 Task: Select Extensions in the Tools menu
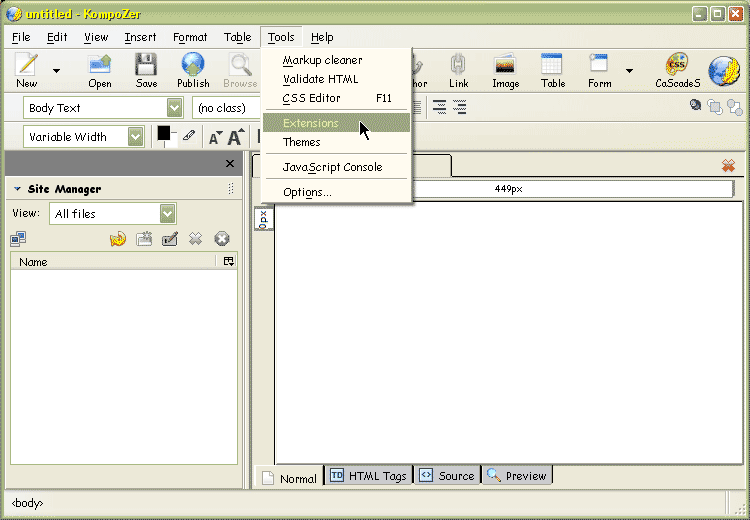(336, 123)
